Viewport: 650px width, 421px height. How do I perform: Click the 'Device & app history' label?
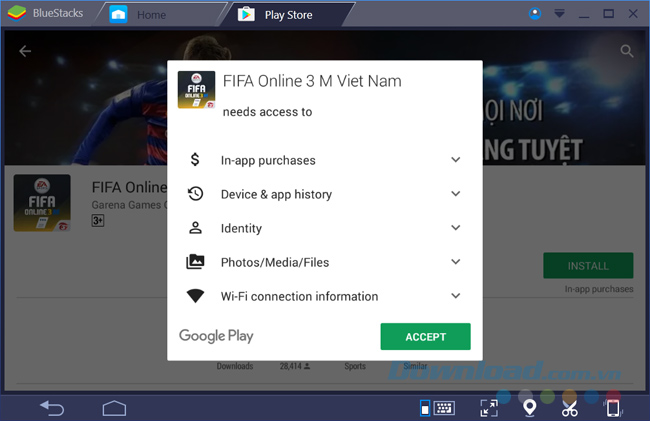tap(276, 194)
